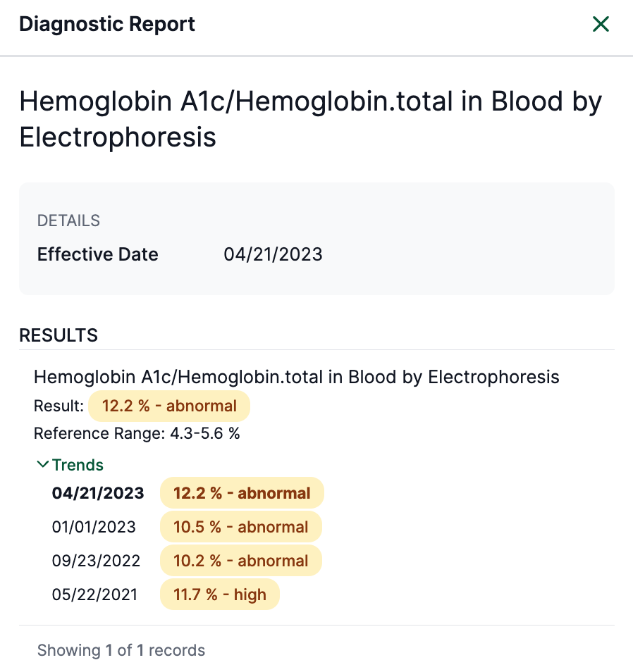Viewport: 633px width, 672px height.
Task: Click the Diagnostic Report header title
Action: coord(107,24)
